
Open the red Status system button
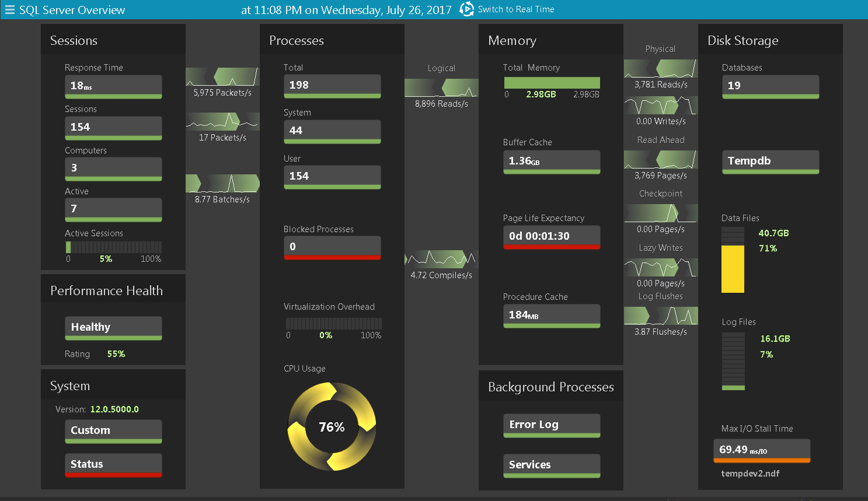113,465
